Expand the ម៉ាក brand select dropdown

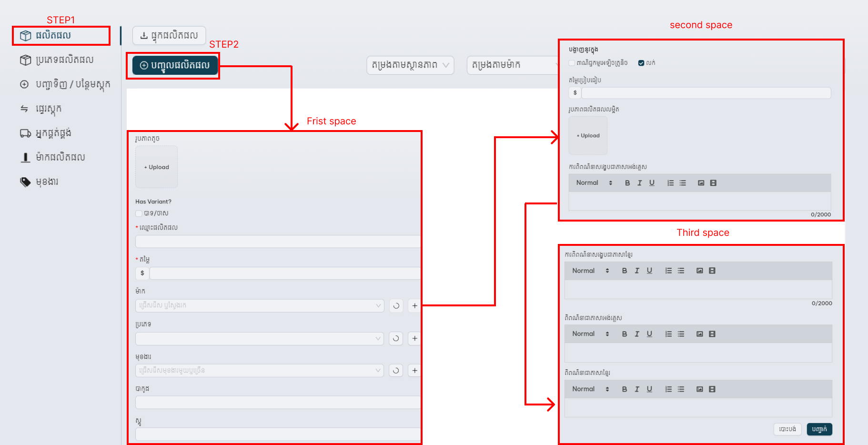click(x=259, y=306)
